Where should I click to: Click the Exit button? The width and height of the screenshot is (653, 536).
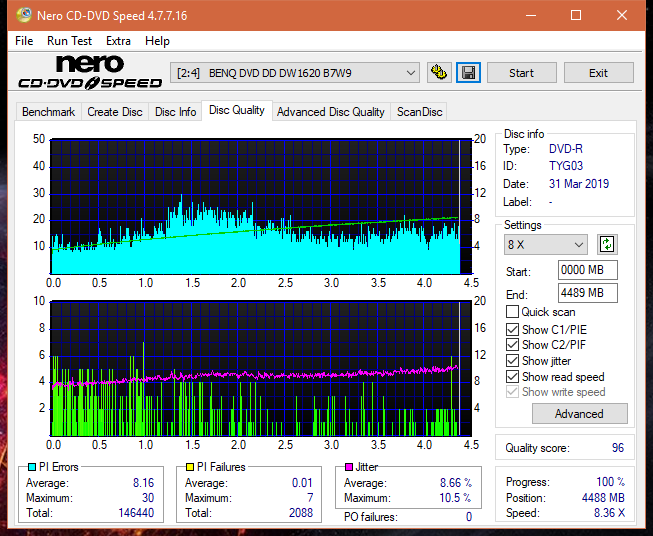(598, 73)
